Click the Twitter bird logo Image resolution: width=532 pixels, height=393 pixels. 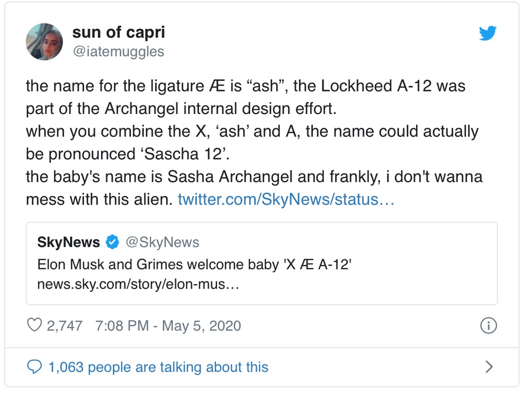click(x=487, y=34)
